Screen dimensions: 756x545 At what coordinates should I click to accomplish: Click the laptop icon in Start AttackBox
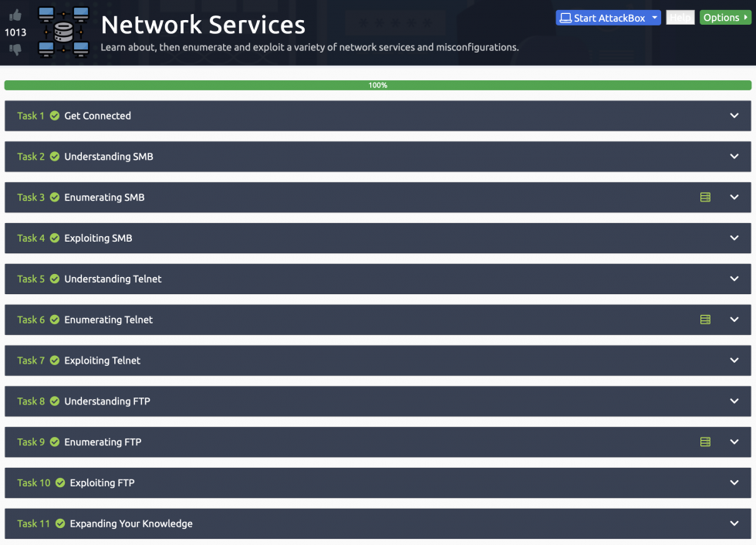pos(566,17)
